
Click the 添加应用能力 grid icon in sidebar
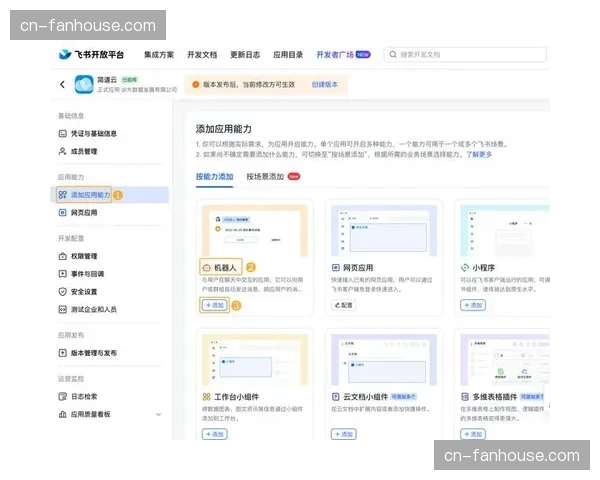pyautogui.click(x=62, y=195)
